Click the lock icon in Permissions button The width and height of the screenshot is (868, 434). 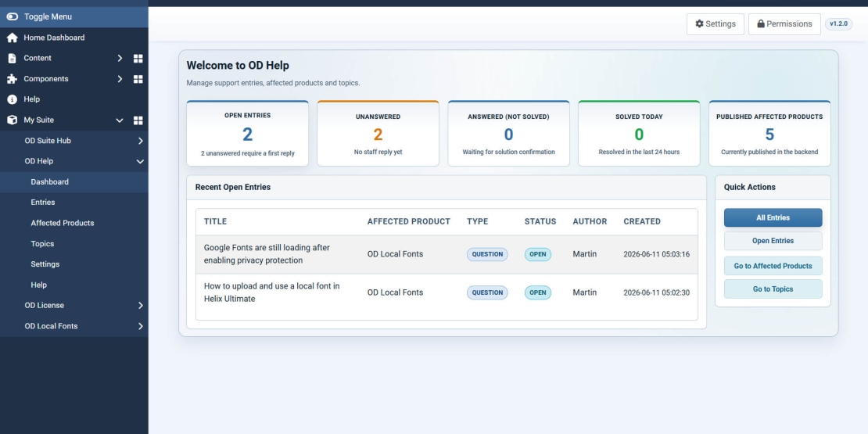(x=761, y=23)
